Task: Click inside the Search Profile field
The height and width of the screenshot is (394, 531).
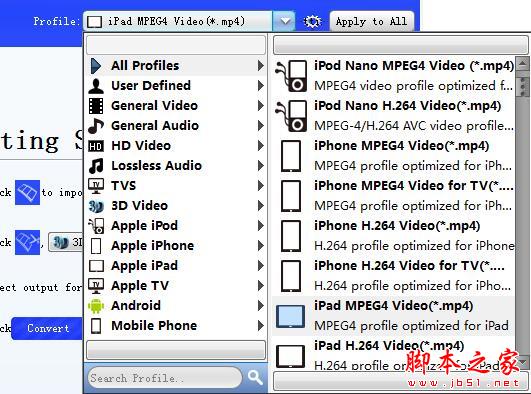Action: pos(165,378)
